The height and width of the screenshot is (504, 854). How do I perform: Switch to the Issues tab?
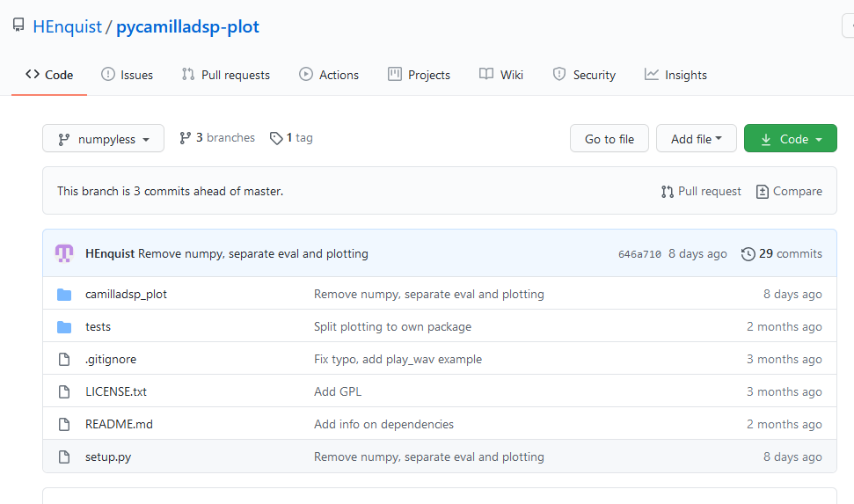coord(127,75)
